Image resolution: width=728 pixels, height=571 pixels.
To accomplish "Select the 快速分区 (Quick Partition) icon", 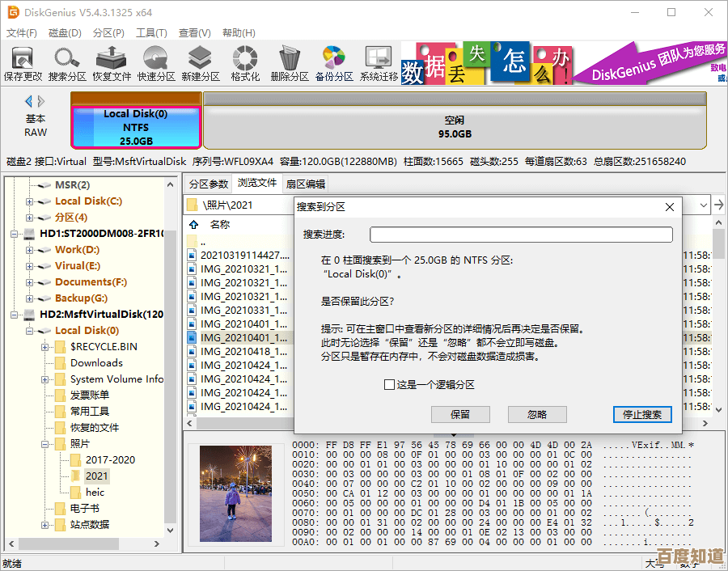I will click(x=156, y=63).
